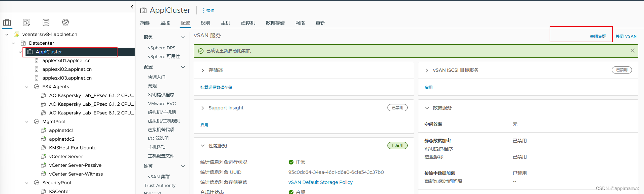Viewport: 644px width, 194px height.
Task: Select the vCenter Server VM in tree
Action: (x=66, y=156)
